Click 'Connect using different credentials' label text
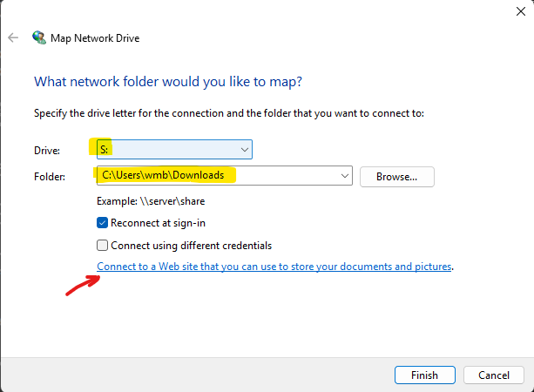 click(192, 246)
